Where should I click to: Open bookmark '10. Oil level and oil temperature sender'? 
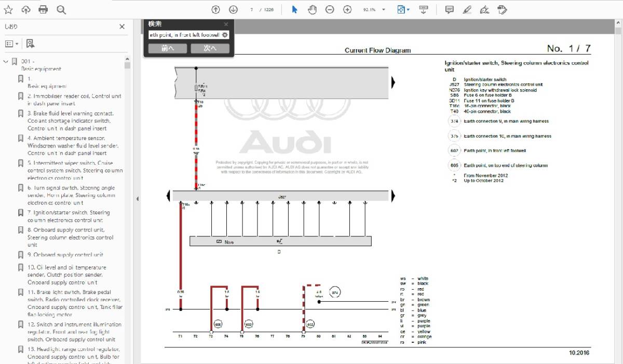pyautogui.click(x=67, y=275)
